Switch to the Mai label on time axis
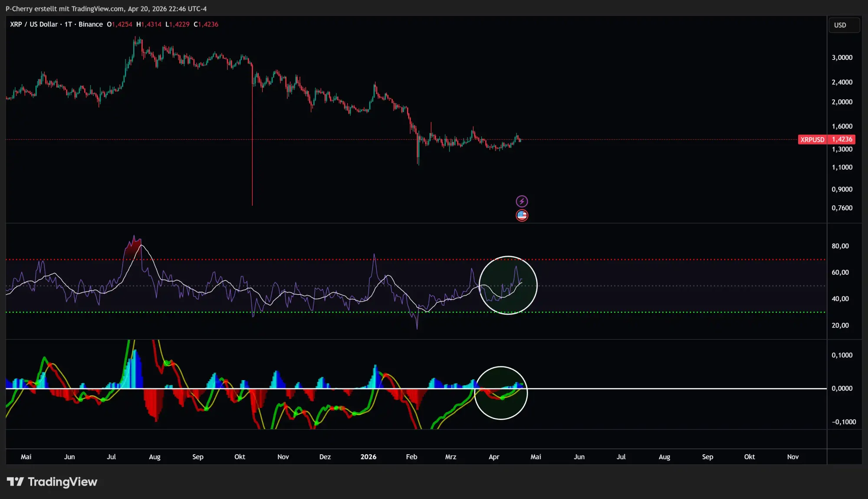 26,456
